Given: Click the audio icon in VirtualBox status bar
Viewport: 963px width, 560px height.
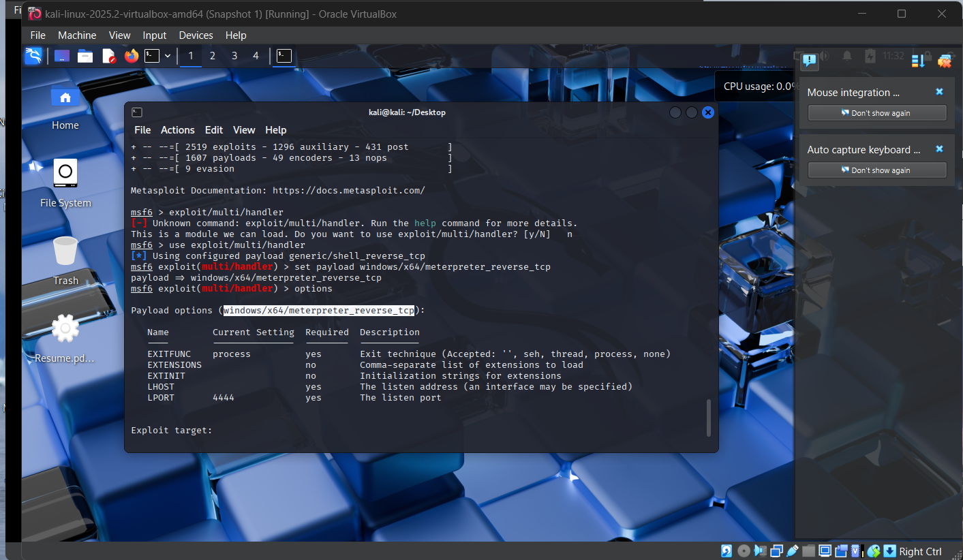Looking at the screenshot, I should point(761,550).
